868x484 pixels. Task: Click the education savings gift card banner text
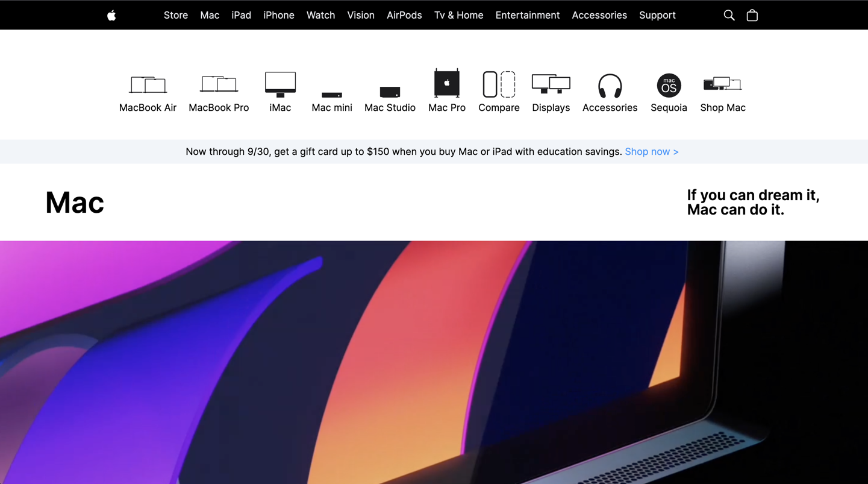404,151
